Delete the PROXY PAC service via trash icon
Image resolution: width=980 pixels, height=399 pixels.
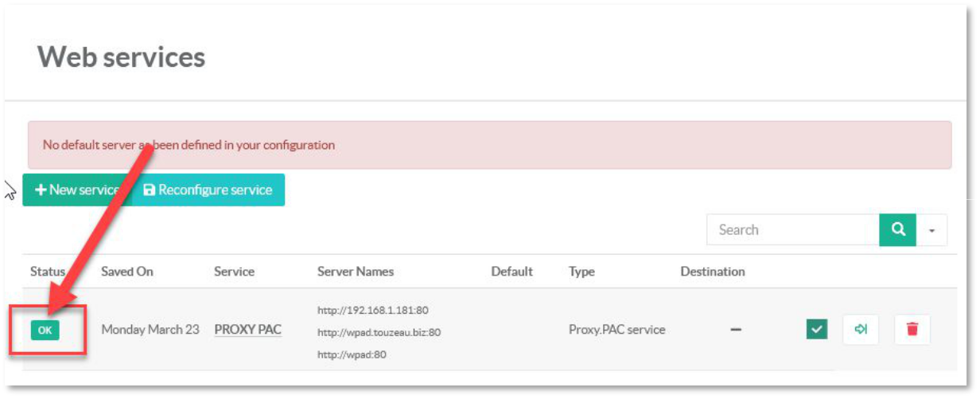point(912,329)
